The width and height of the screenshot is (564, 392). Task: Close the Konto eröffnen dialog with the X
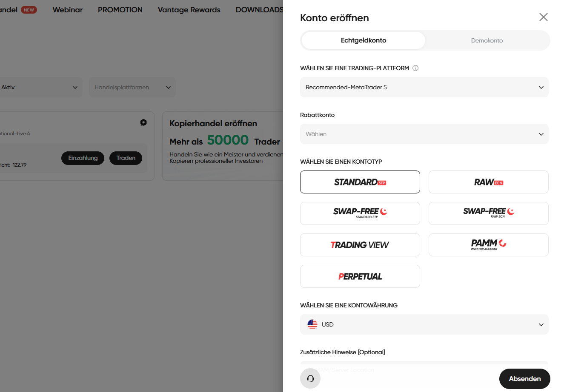pyautogui.click(x=543, y=17)
